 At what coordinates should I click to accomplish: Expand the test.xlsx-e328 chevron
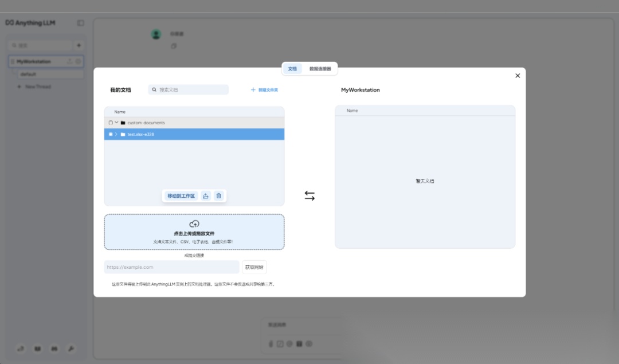point(116,134)
